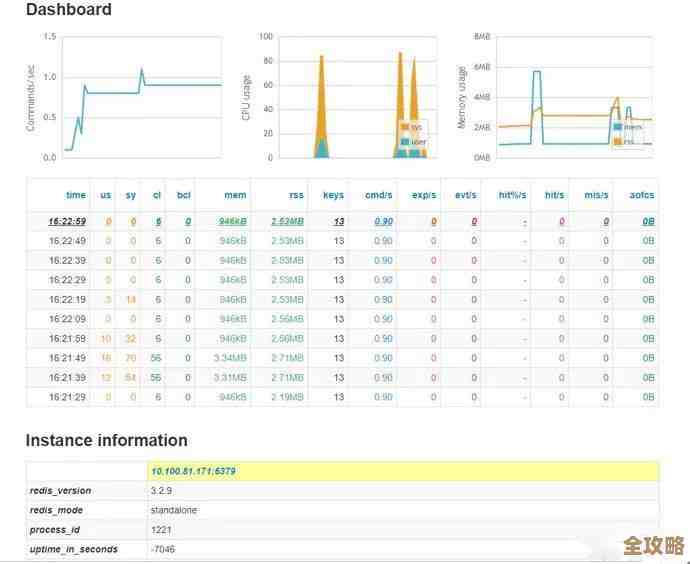Click the cmd/s column header
Viewport: 690px width, 564px height.
(x=381, y=195)
